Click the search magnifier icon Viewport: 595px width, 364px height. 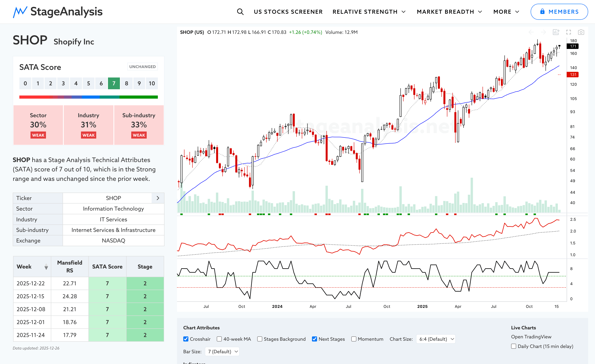[x=240, y=12]
